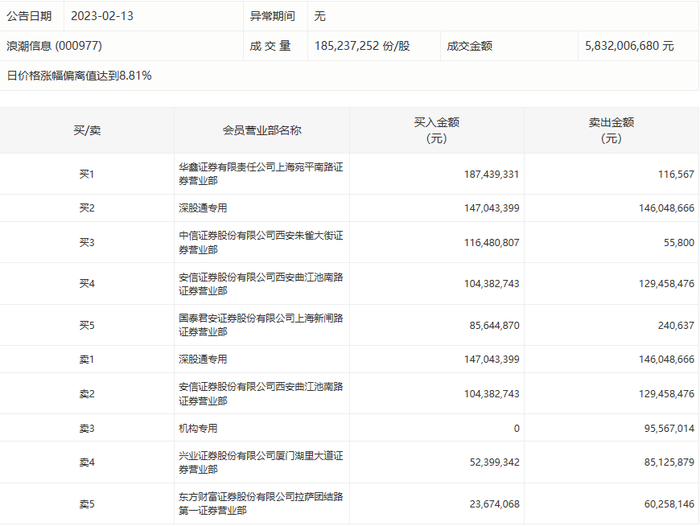
Task: Click 安信证券西安曲江池南路 in 卖2 row
Action: tap(261, 394)
